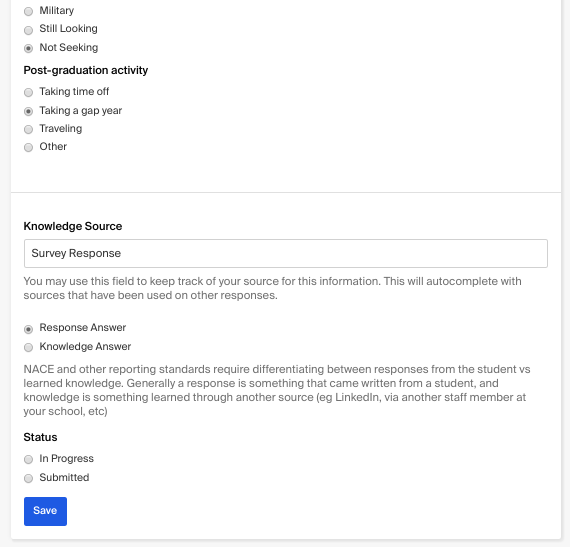Choose the Still Looking radio option
570x547 pixels.
[28, 30]
